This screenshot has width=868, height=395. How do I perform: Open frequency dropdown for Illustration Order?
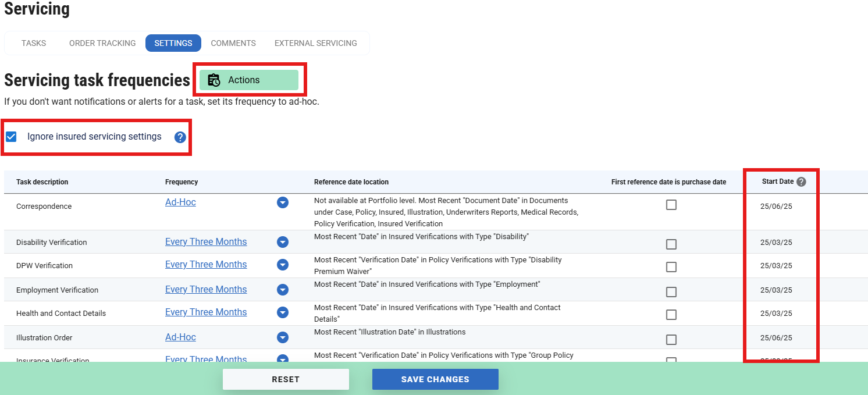coord(283,337)
